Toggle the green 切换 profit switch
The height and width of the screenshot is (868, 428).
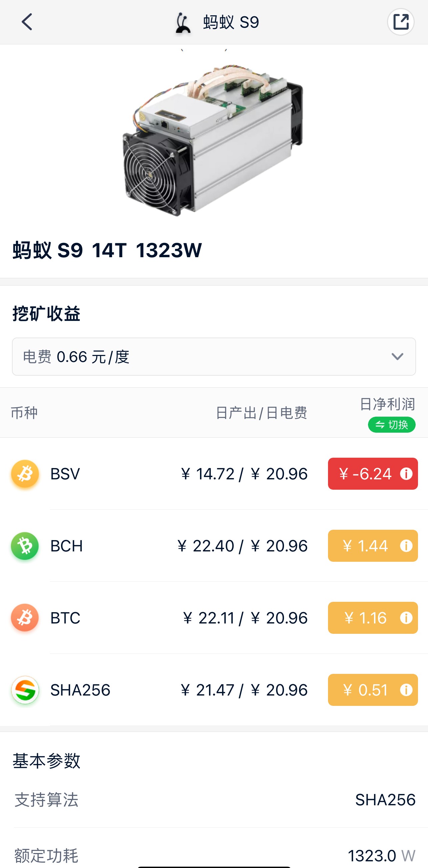(x=392, y=425)
